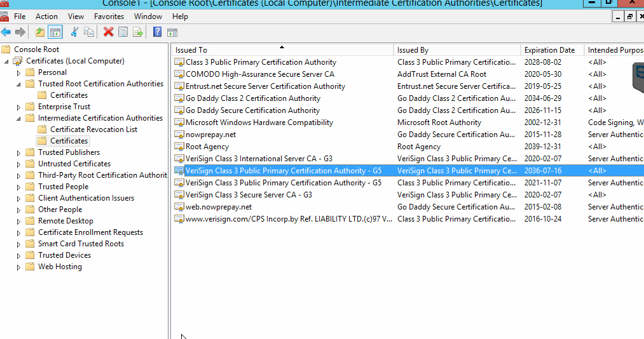The height and width of the screenshot is (339, 644).
Task: Expand the Remote Desktop node
Action: [x=18, y=222]
